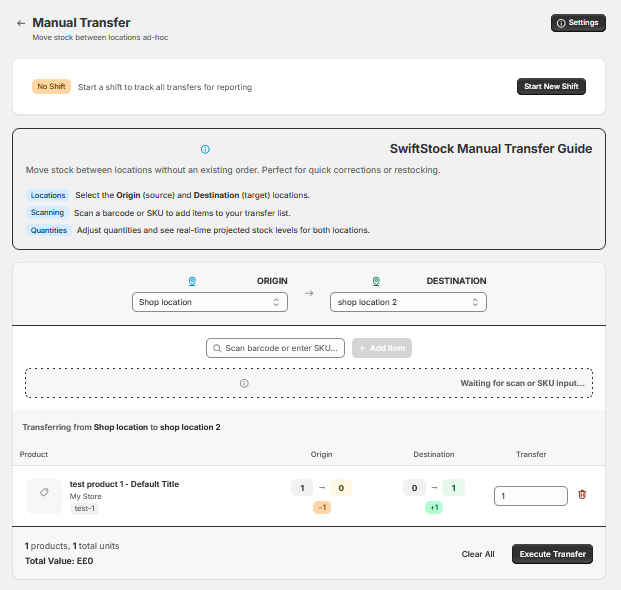Click the Transferring from Shop location summary text

[121, 427]
